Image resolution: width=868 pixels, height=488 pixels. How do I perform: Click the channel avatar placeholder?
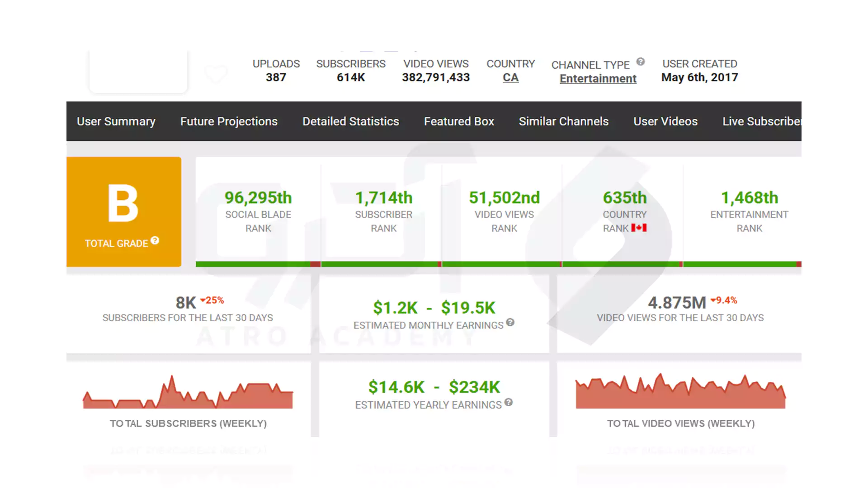tap(138, 71)
